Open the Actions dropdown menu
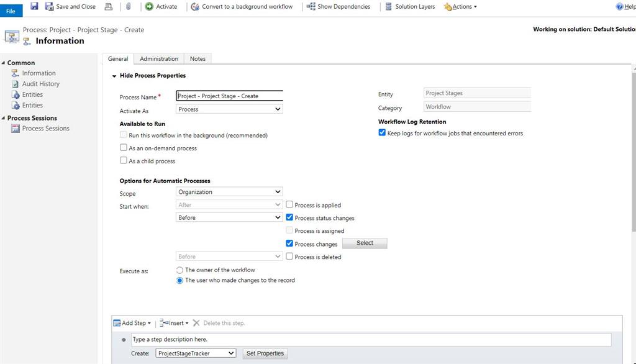The width and height of the screenshot is (636, 364). point(461,6)
